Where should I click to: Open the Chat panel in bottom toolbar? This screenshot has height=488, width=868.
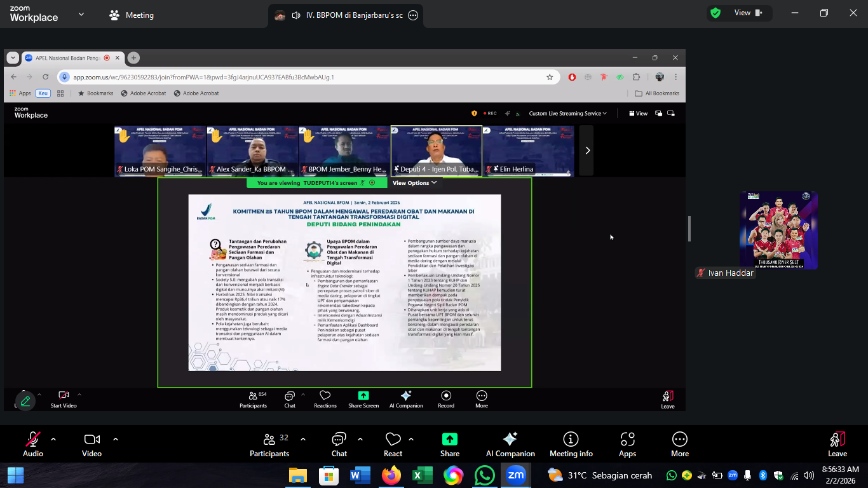click(x=339, y=444)
